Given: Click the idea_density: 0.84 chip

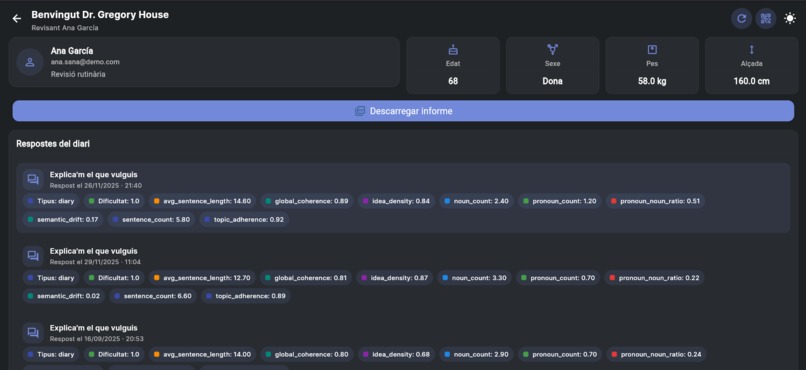Looking at the screenshot, I should [396, 201].
